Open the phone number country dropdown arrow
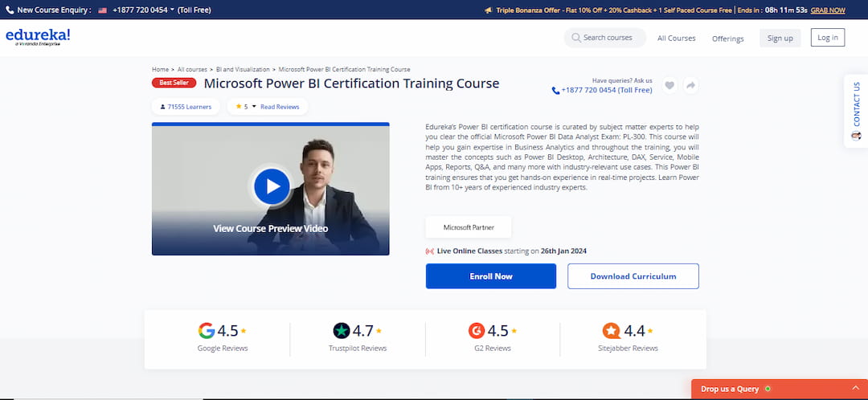The height and width of the screenshot is (400, 868). click(x=172, y=10)
